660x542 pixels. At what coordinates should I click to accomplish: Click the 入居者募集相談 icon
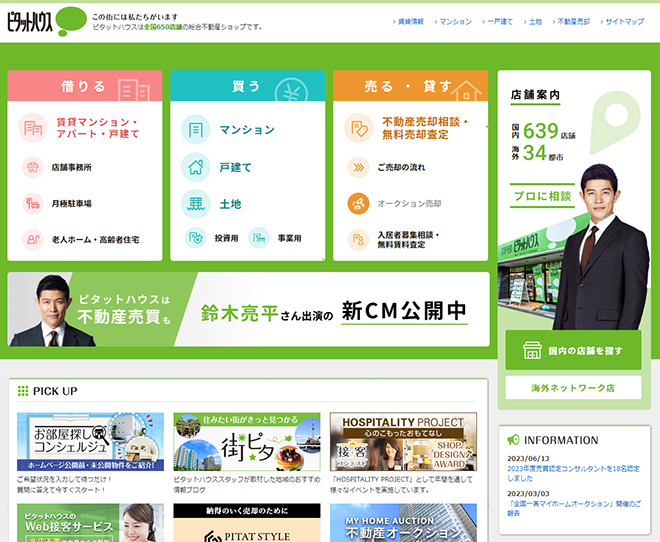coord(359,240)
